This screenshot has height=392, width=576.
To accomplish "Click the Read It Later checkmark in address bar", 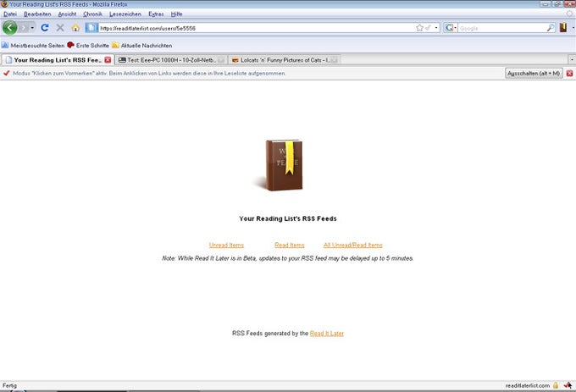I will point(428,28).
